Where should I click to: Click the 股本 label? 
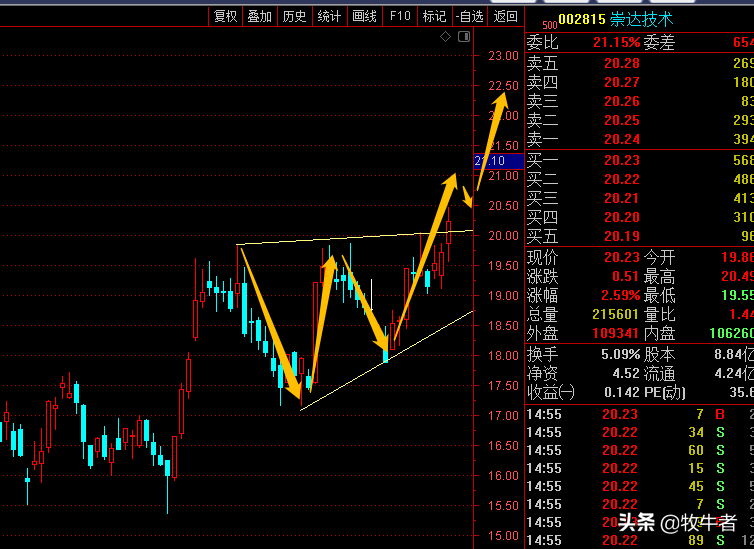click(659, 354)
